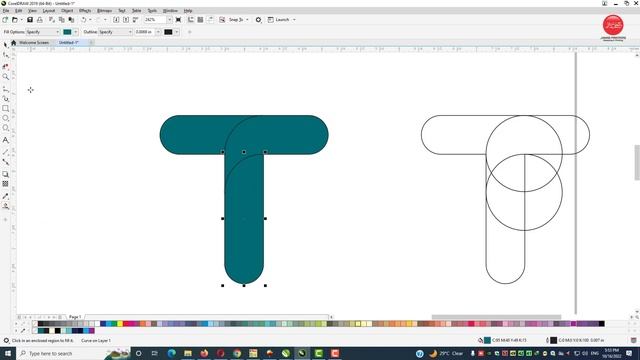Click the Import icon in toolbar

pyautogui.click(x=116, y=20)
